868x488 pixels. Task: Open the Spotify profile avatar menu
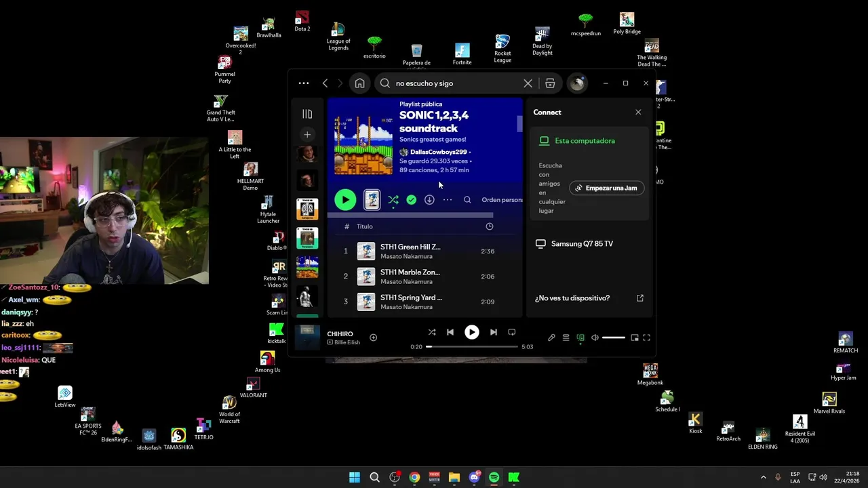click(x=577, y=83)
